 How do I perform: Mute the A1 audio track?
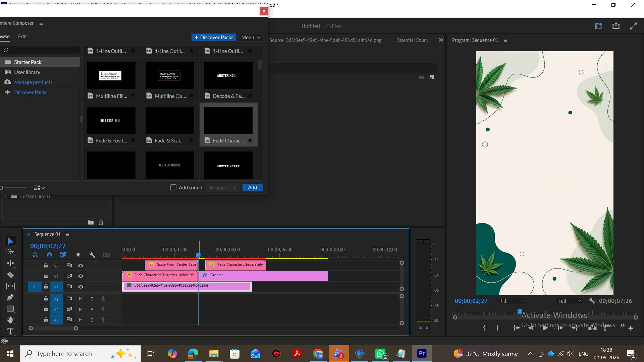[80, 299]
